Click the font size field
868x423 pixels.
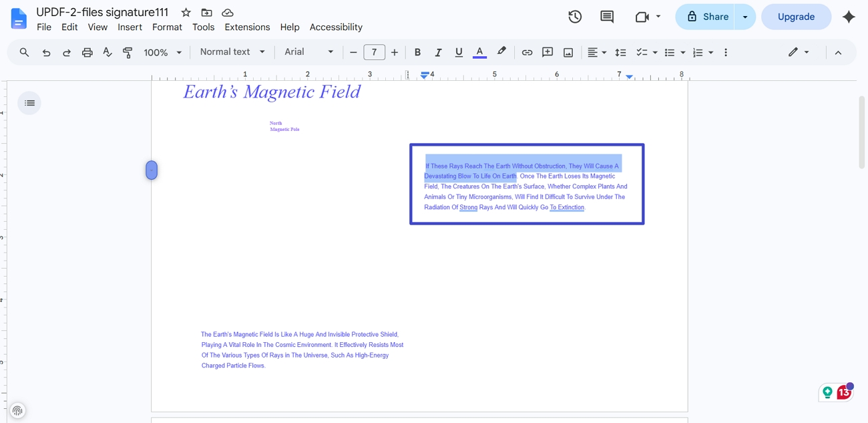(374, 52)
